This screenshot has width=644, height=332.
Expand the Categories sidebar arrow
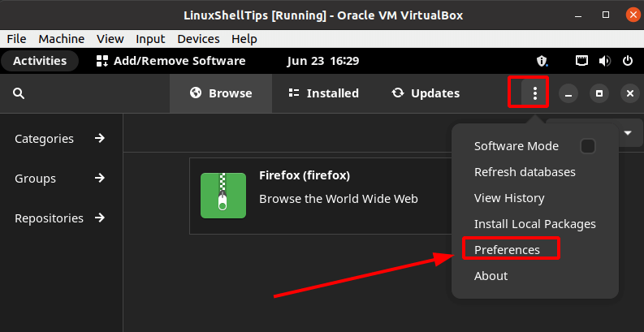pos(100,138)
